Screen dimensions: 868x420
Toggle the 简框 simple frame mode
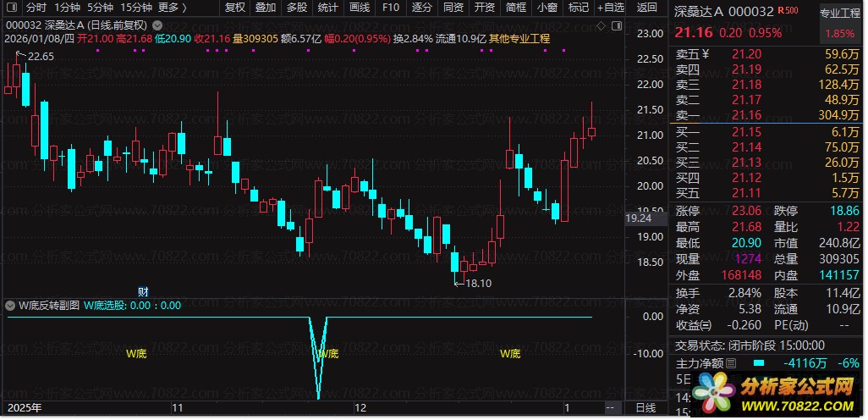coord(516,8)
